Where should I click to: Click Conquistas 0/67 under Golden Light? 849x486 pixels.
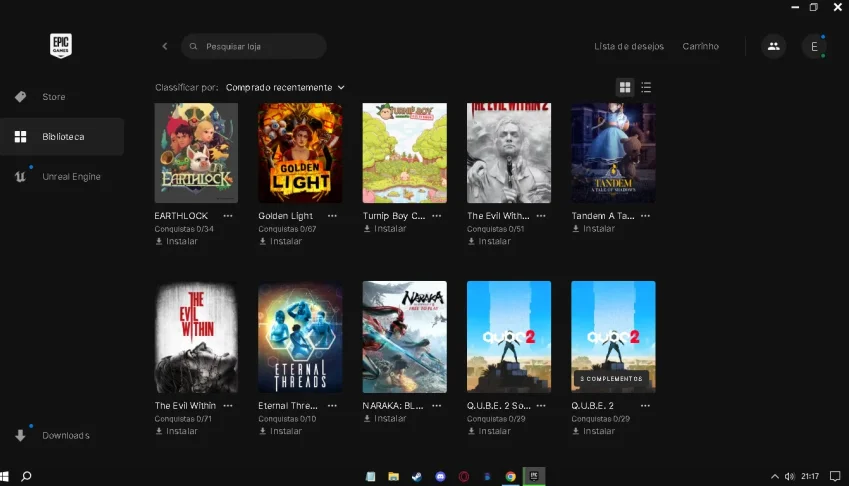pyautogui.click(x=288, y=229)
